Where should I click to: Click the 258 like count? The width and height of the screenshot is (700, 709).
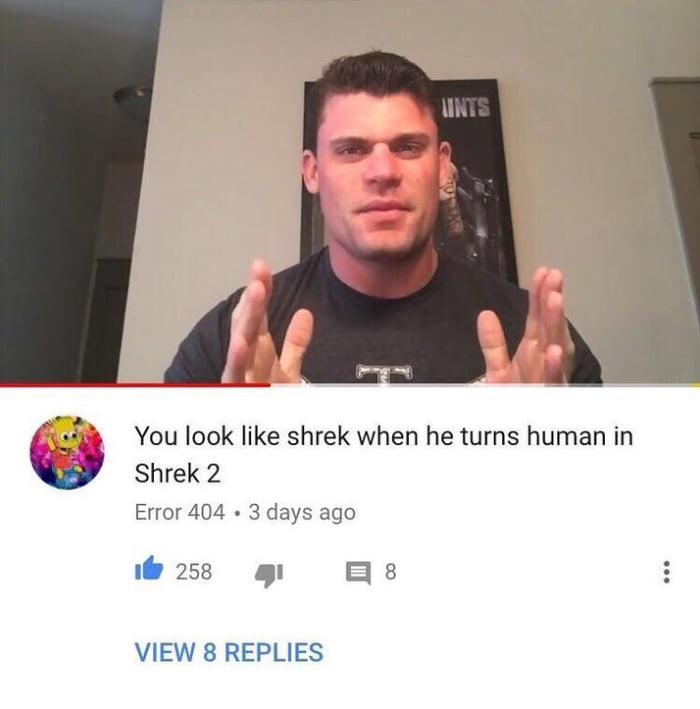point(194,571)
